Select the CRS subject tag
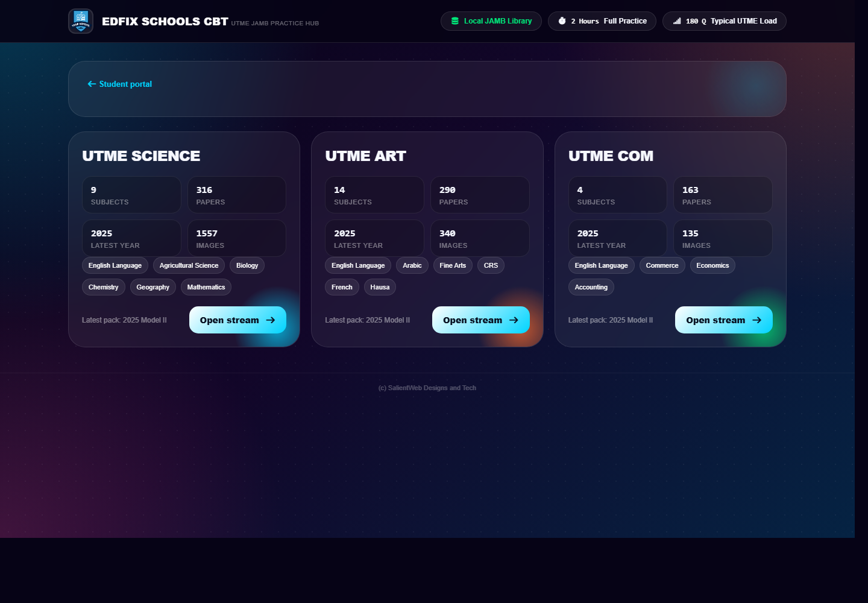The height and width of the screenshot is (603, 868). (491, 265)
